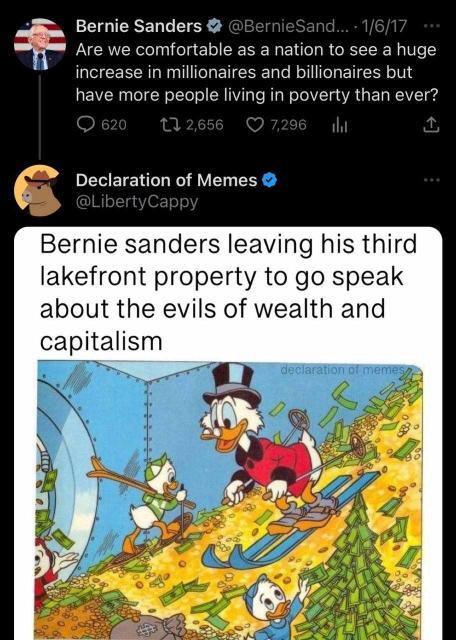Click Bernie Sanders verified badge
456x640 pixels.
coord(214,27)
